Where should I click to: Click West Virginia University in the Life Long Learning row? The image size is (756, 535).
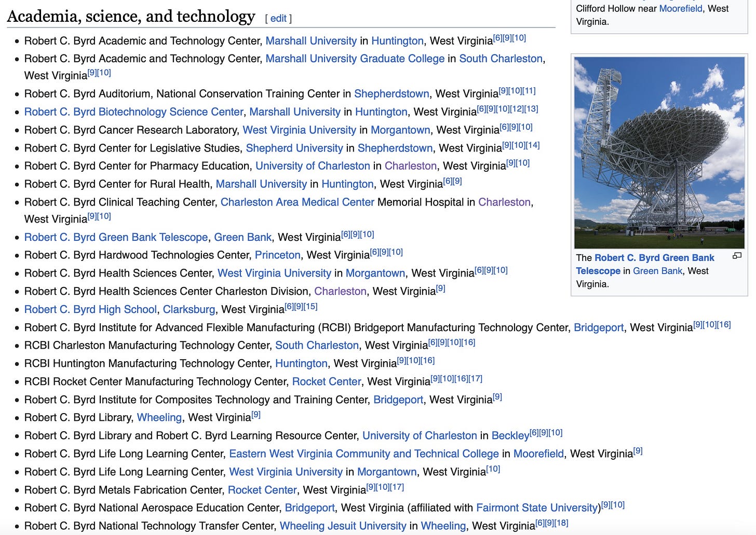click(x=286, y=472)
